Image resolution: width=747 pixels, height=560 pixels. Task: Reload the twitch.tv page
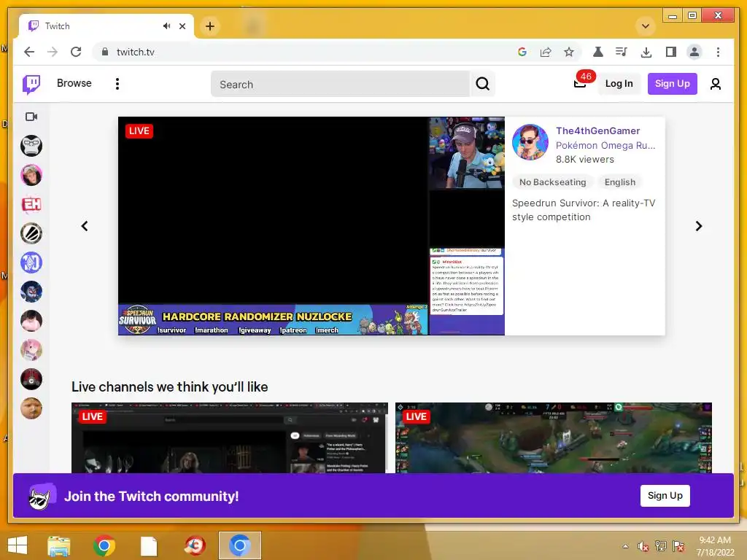pos(76,52)
